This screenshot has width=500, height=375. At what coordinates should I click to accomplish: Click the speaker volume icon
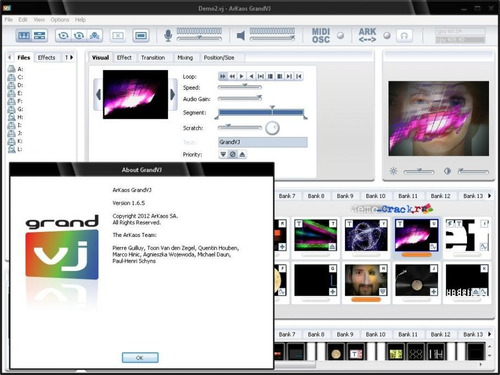(241, 35)
